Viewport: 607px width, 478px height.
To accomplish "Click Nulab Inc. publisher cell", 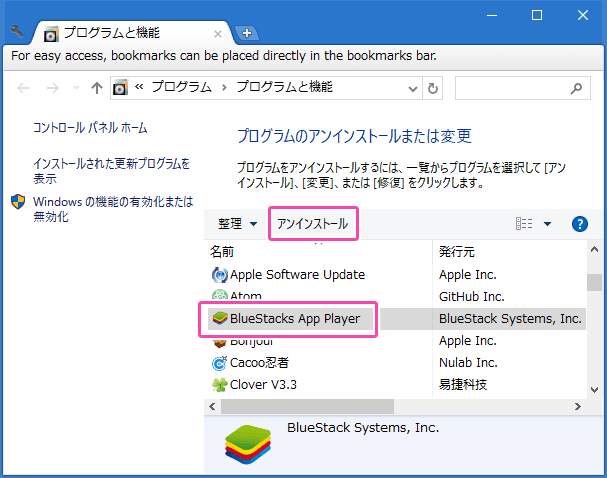I will (x=468, y=363).
